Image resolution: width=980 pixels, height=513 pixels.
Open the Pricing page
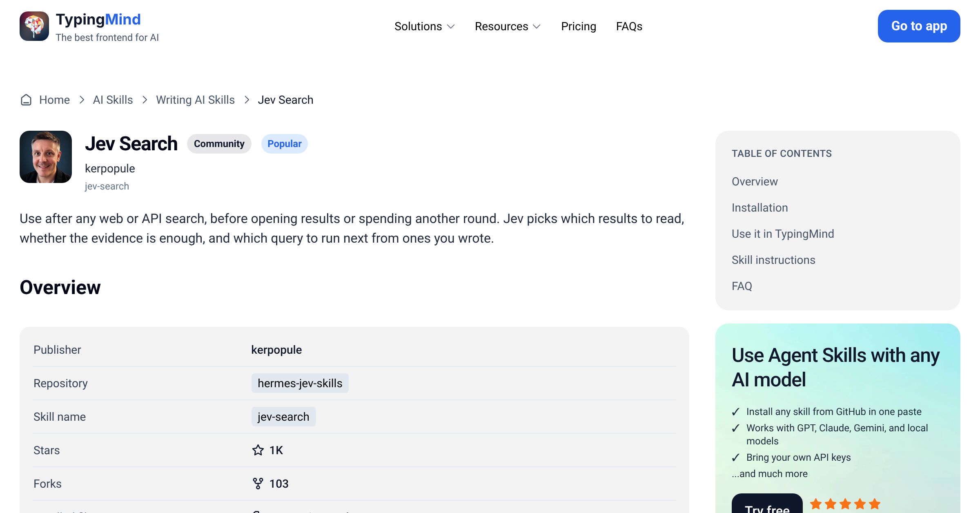579,26
